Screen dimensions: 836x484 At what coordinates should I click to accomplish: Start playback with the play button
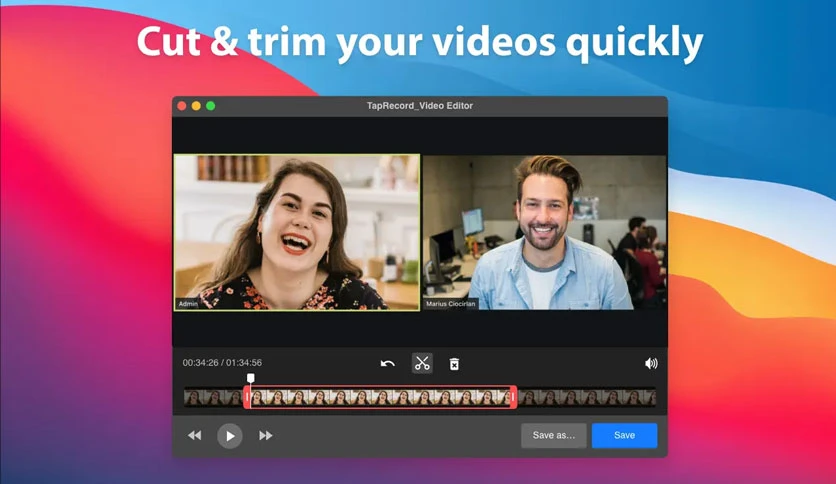coord(230,435)
